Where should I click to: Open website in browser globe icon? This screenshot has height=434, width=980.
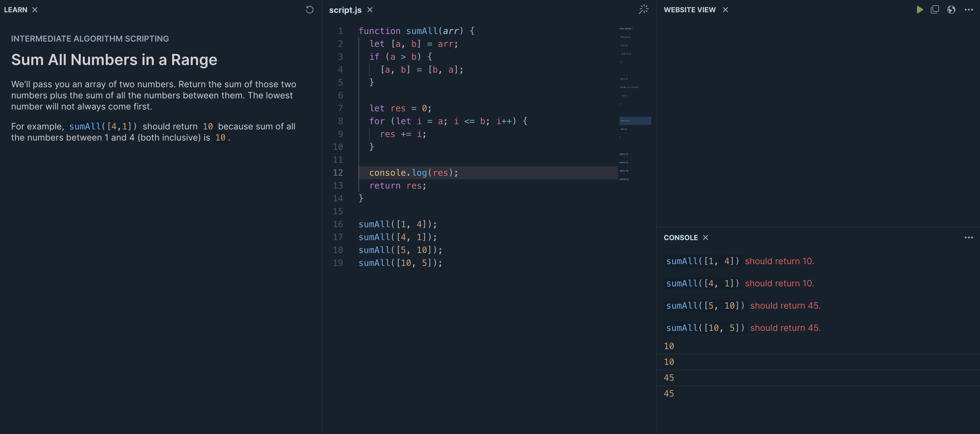click(x=951, y=9)
